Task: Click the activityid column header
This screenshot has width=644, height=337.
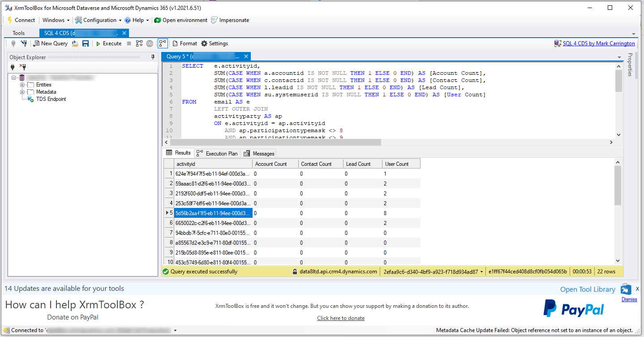Action: [213, 164]
